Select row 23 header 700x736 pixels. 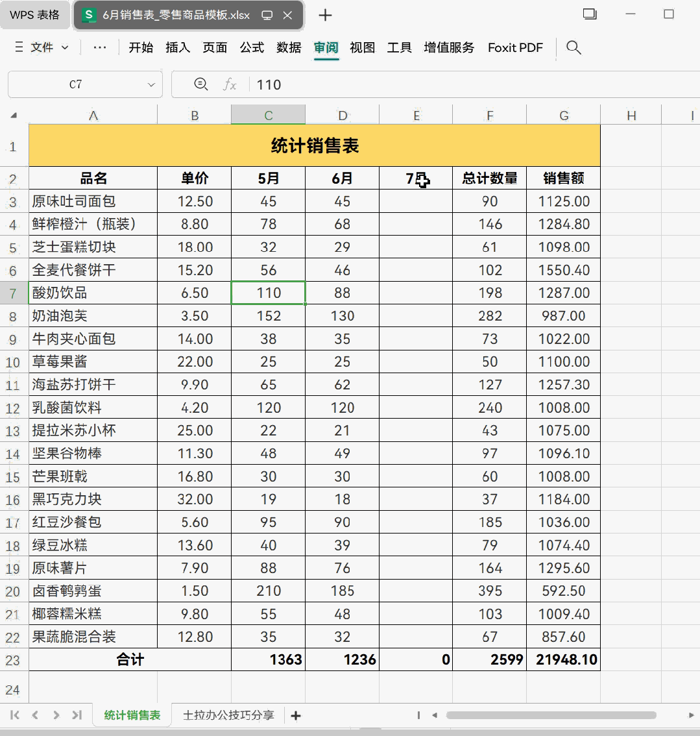pyautogui.click(x=13, y=660)
